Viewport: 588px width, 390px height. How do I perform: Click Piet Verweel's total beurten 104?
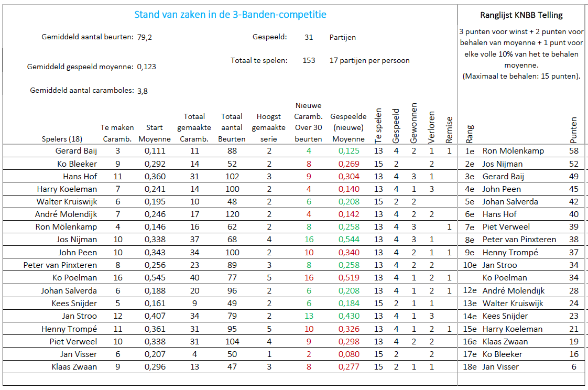[232, 341]
